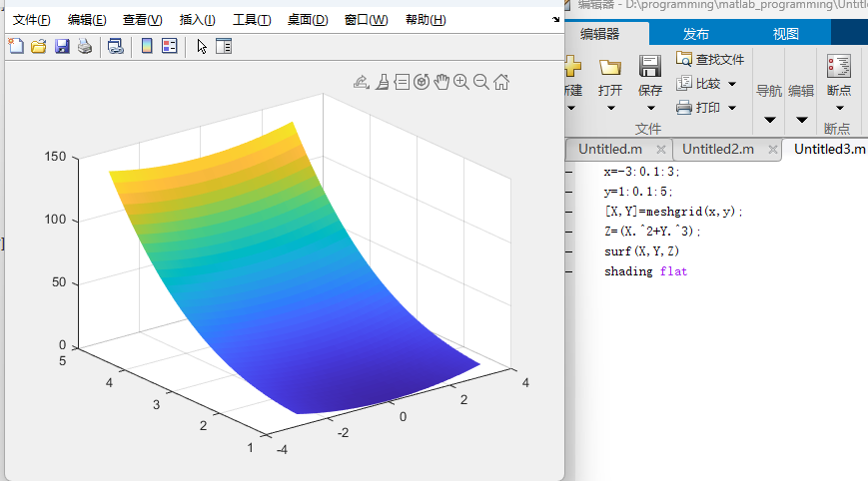The image size is (868, 481).
Task: Click the New (新建) plus icon in editor
Action: coord(573,66)
